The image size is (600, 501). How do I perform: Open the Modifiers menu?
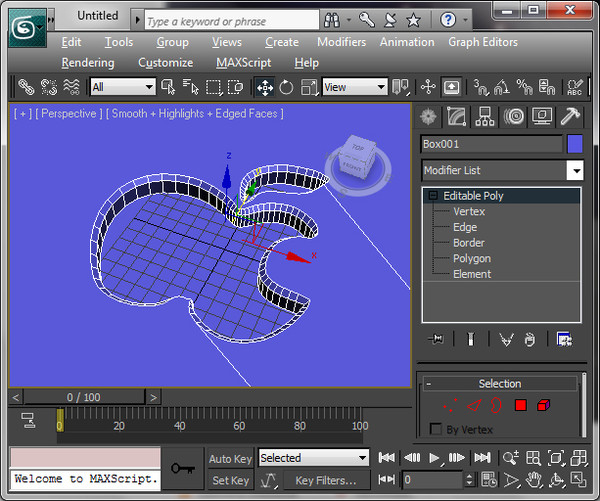pos(341,42)
